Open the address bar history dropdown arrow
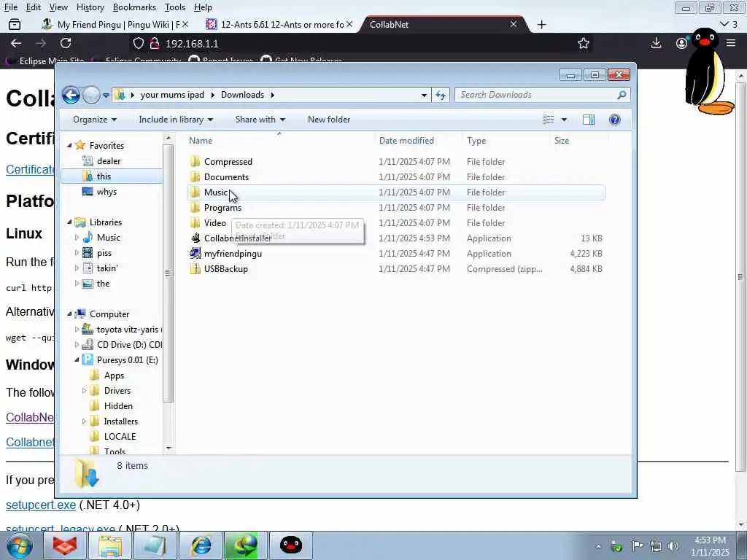 [424, 96]
